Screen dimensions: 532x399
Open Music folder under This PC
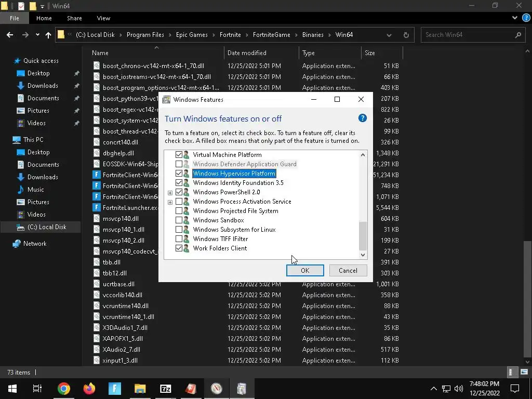tap(36, 189)
